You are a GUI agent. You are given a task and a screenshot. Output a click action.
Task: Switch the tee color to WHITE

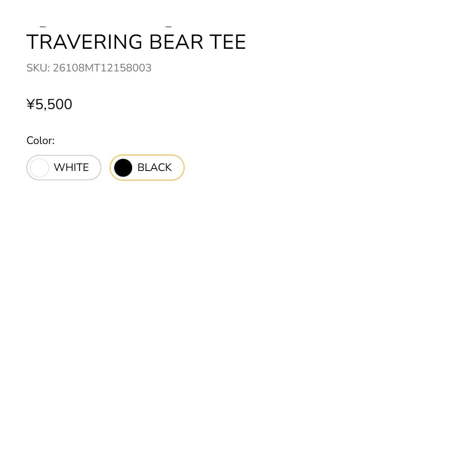(x=64, y=167)
